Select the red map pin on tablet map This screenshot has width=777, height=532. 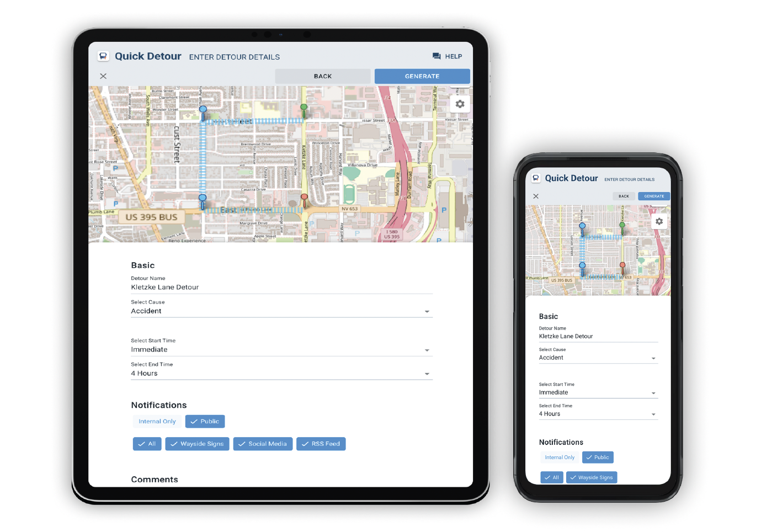(x=304, y=199)
